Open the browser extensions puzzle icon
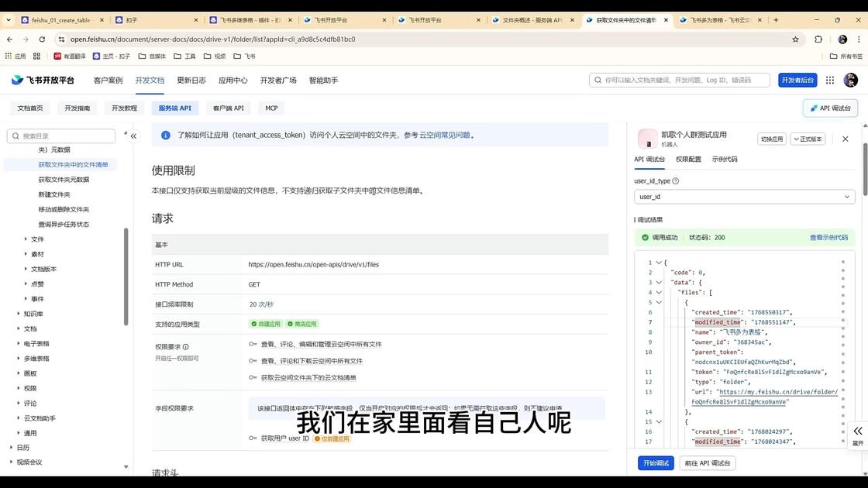 coord(818,40)
